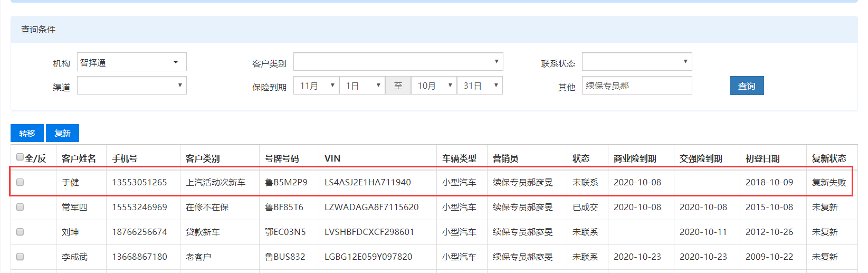
Task: Tick the checkbox for customer 刘坤
Action: tap(20, 232)
